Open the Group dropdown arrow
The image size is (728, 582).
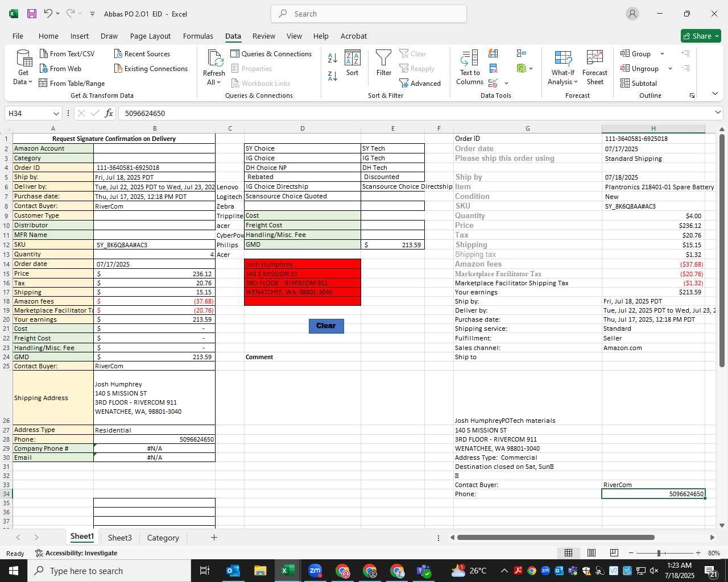(x=662, y=53)
